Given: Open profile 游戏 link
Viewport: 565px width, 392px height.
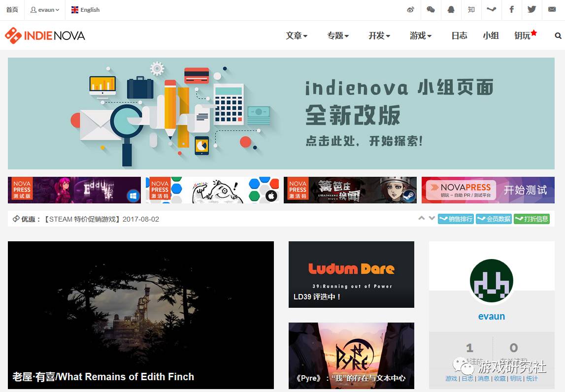Looking at the screenshot, I should [x=451, y=378].
